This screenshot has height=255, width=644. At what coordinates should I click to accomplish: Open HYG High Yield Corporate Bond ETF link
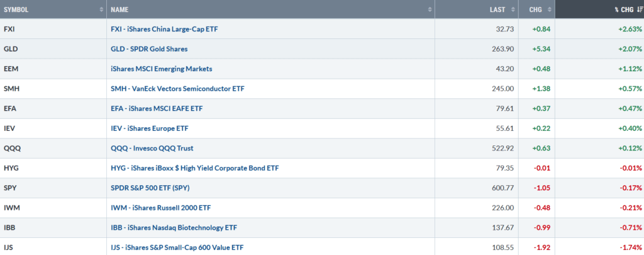195,168
